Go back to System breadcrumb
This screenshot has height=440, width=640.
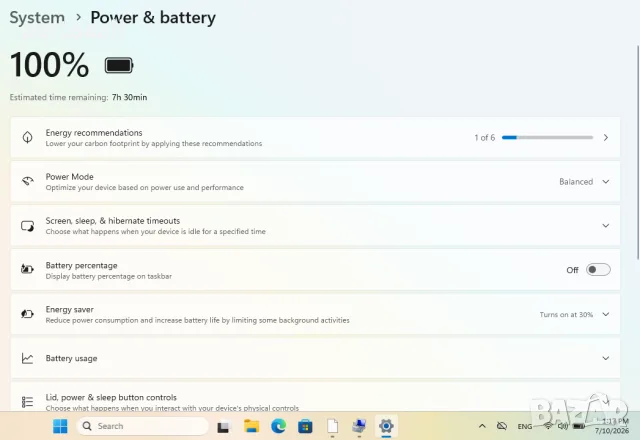tap(37, 18)
